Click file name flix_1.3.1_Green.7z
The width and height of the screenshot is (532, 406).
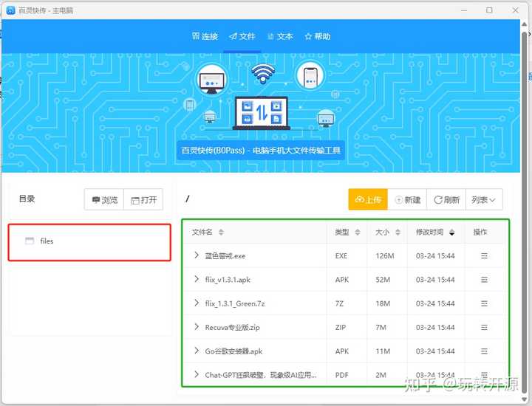point(235,303)
